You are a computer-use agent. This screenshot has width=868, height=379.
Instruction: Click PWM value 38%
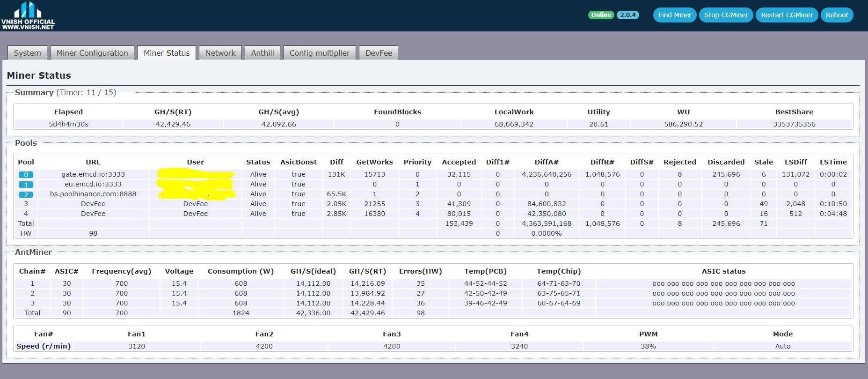tap(648, 346)
